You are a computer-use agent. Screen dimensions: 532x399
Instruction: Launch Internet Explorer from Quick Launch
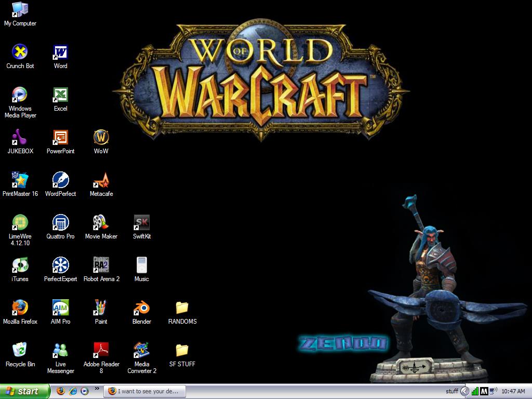pos(73,391)
